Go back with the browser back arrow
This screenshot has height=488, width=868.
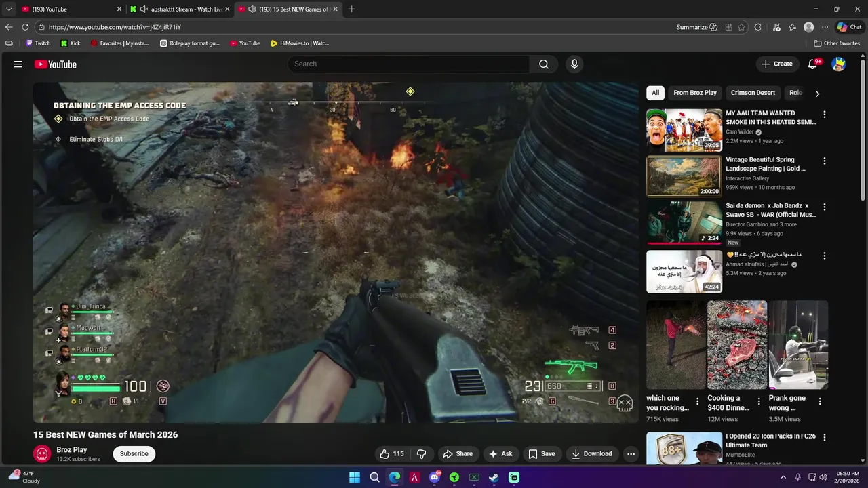[9, 27]
